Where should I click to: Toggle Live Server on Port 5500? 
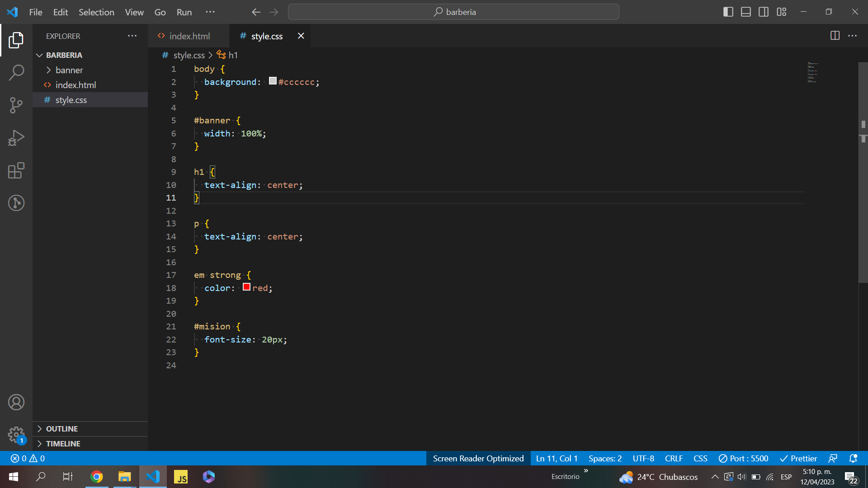[743, 458]
